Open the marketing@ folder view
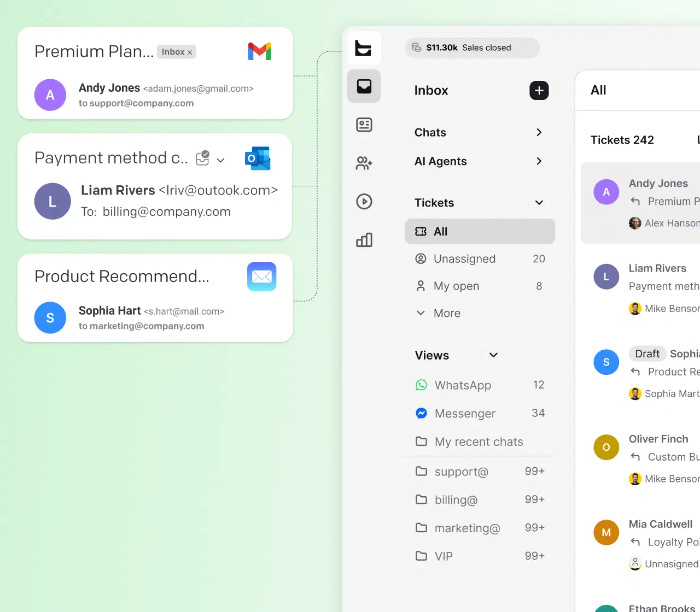 click(x=480, y=528)
